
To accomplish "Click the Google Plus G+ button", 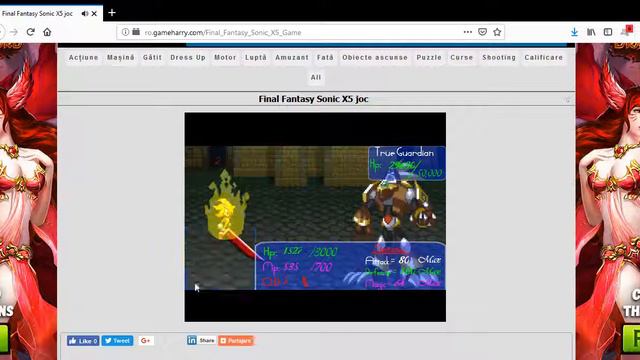I will (147, 341).
